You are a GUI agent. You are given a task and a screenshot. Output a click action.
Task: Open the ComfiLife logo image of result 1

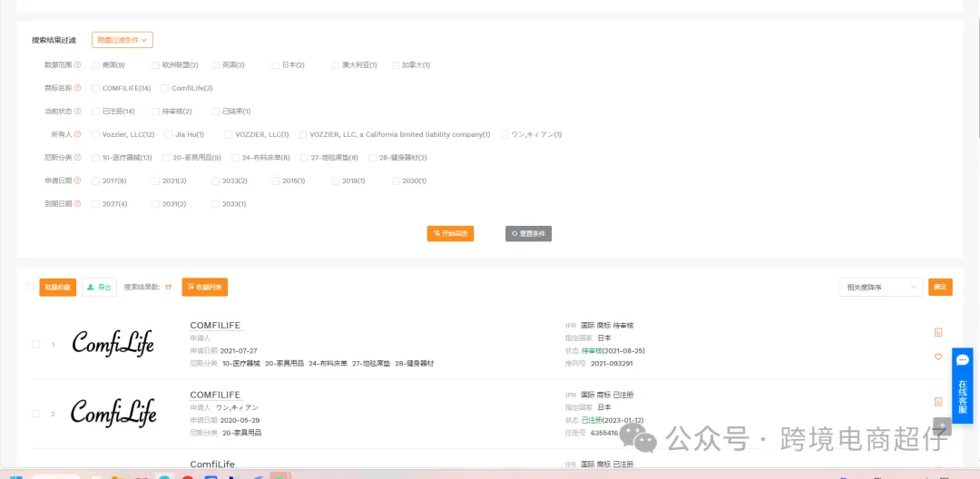(113, 344)
